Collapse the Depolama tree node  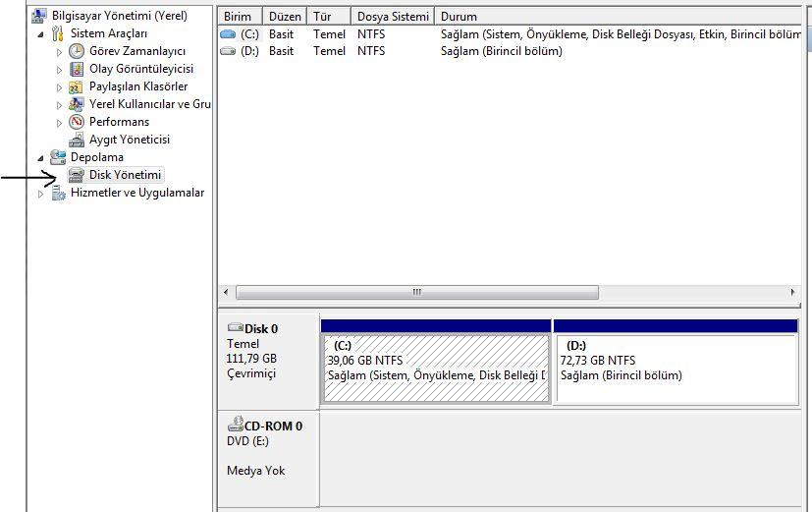[x=40, y=158]
